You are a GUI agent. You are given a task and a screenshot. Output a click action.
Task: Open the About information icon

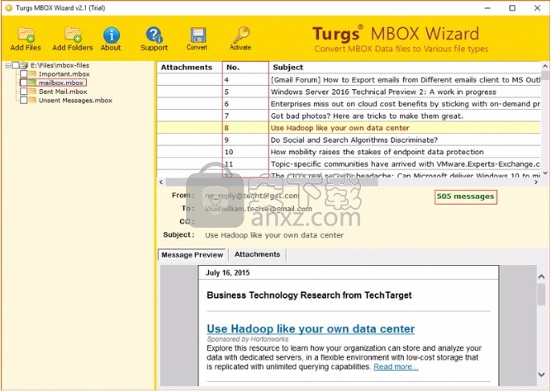[x=112, y=35]
